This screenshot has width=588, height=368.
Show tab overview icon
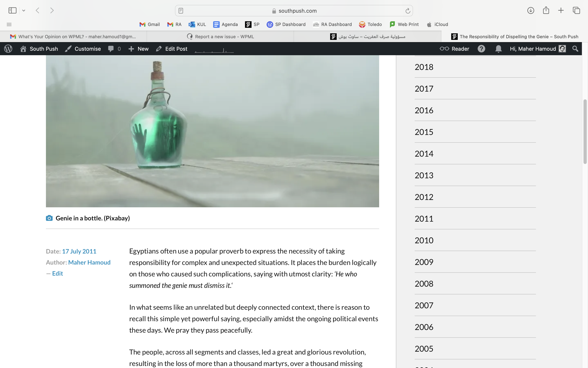pyautogui.click(x=576, y=10)
